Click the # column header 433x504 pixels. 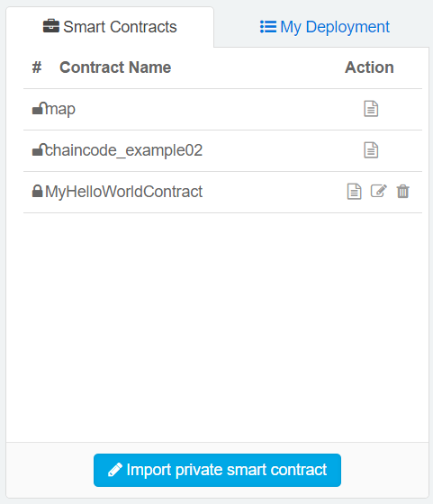click(x=37, y=67)
